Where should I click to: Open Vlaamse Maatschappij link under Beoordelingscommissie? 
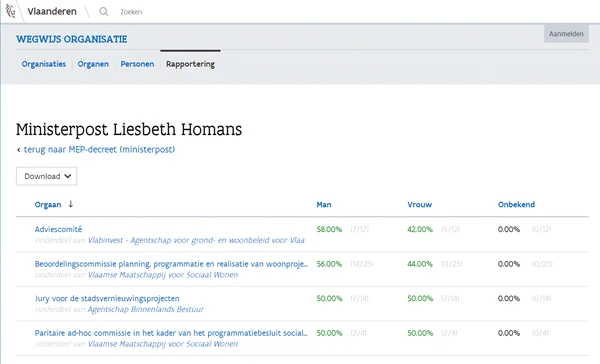(163, 275)
